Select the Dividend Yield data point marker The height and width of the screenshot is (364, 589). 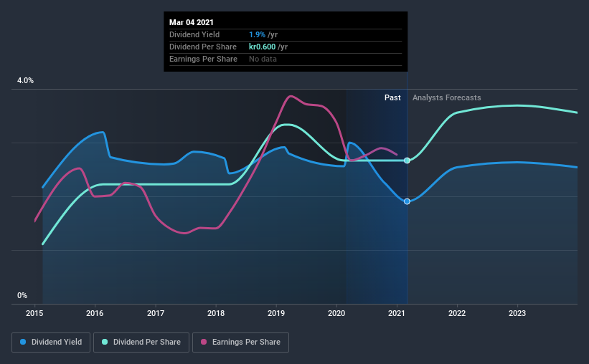407,201
